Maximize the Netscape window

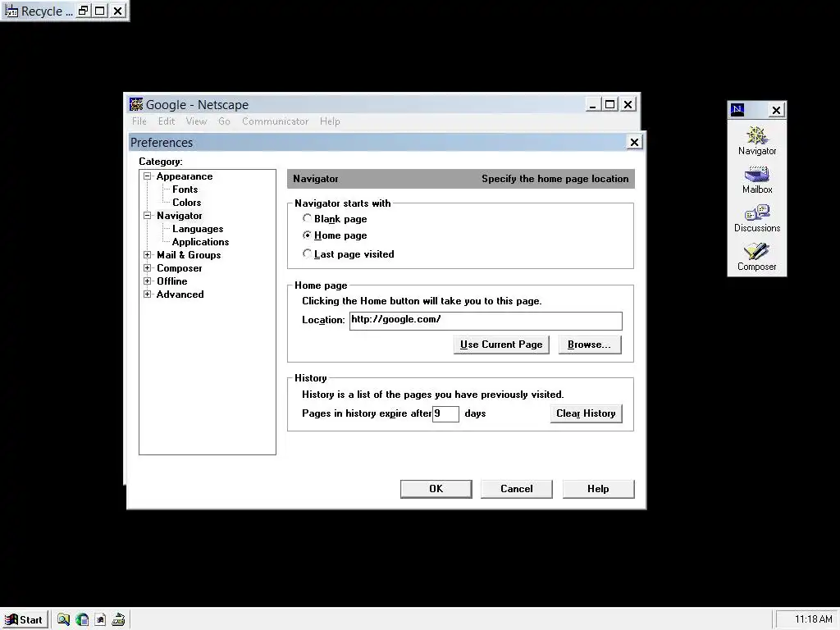click(609, 104)
